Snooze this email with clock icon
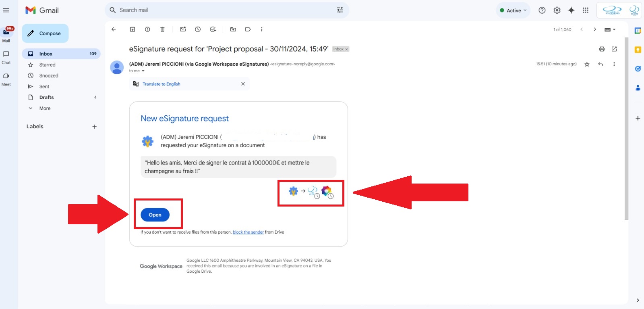 pos(198,29)
